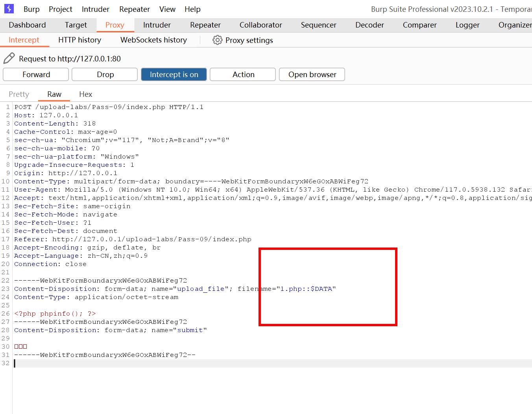The height and width of the screenshot is (414, 532).
Task: Open the Organizer tab
Action: pyautogui.click(x=515, y=25)
